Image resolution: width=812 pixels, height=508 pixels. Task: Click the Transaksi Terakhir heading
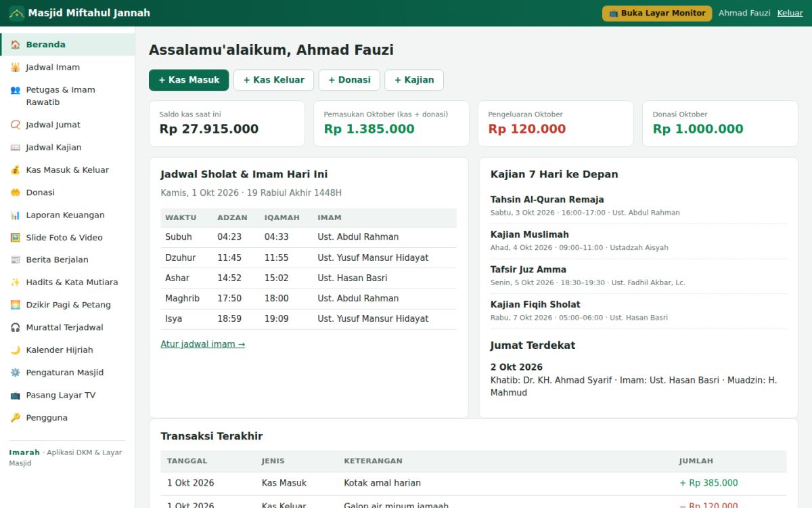212,436
